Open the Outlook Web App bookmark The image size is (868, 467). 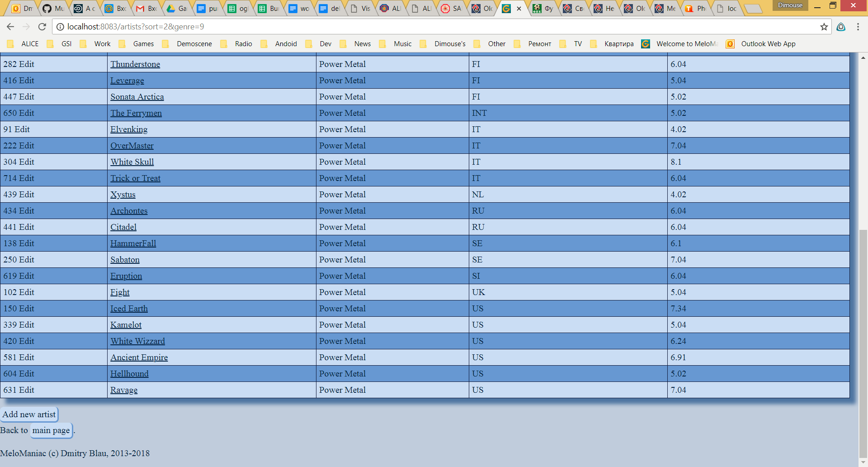coord(761,44)
